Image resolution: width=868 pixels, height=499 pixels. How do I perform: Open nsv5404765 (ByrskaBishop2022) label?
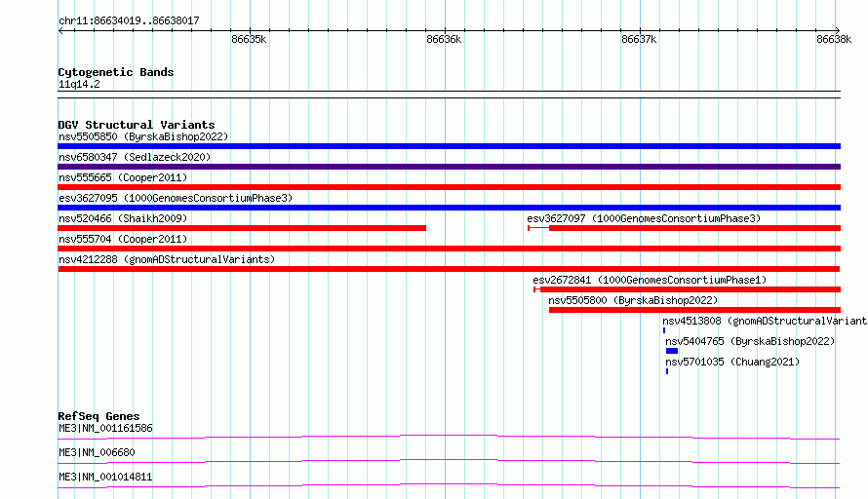click(750, 341)
